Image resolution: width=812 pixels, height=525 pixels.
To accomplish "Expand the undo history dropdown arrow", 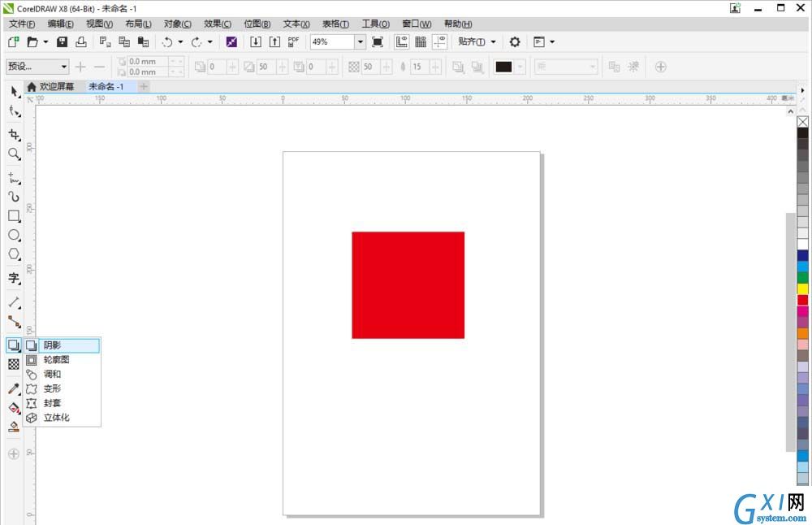I will click(180, 42).
